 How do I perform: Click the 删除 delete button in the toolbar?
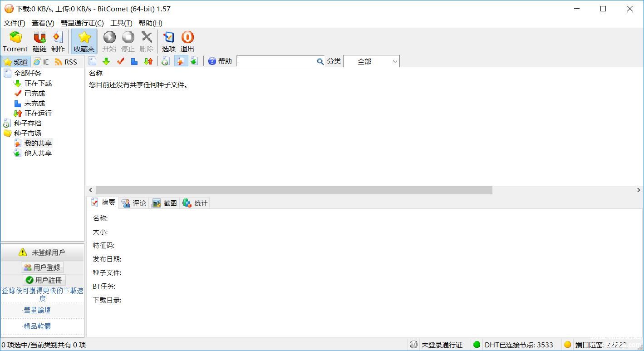[x=147, y=42]
